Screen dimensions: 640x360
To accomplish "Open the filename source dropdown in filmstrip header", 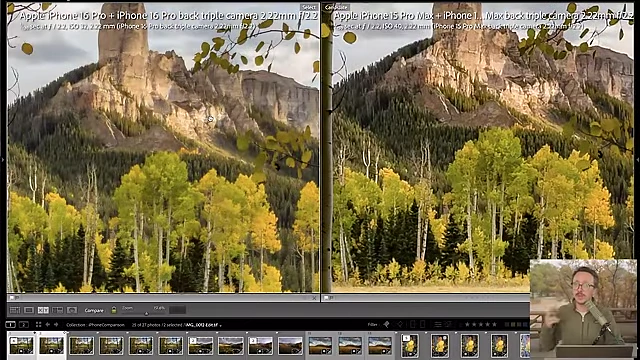I will [203, 325].
